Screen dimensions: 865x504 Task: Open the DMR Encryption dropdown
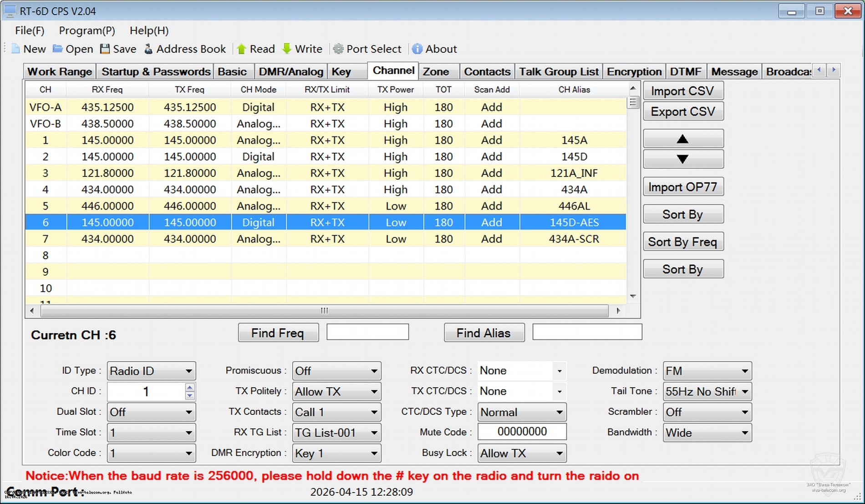click(374, 454)
